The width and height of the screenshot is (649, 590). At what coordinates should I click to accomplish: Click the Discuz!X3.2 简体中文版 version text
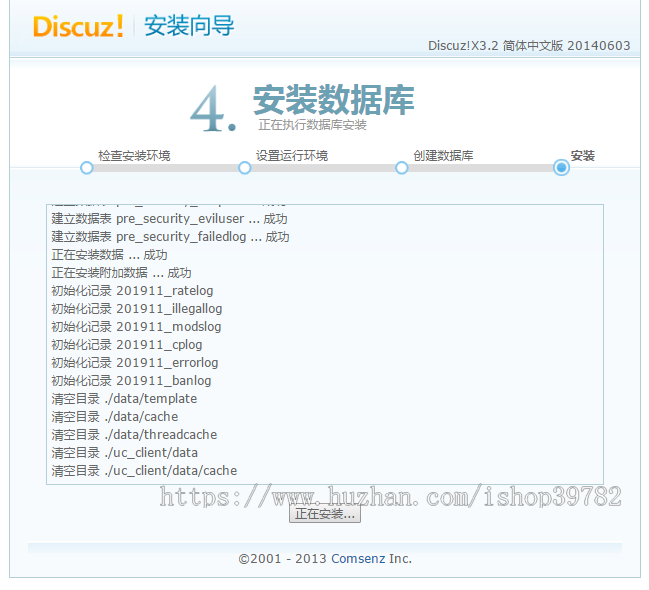click(x=529, y=46)
